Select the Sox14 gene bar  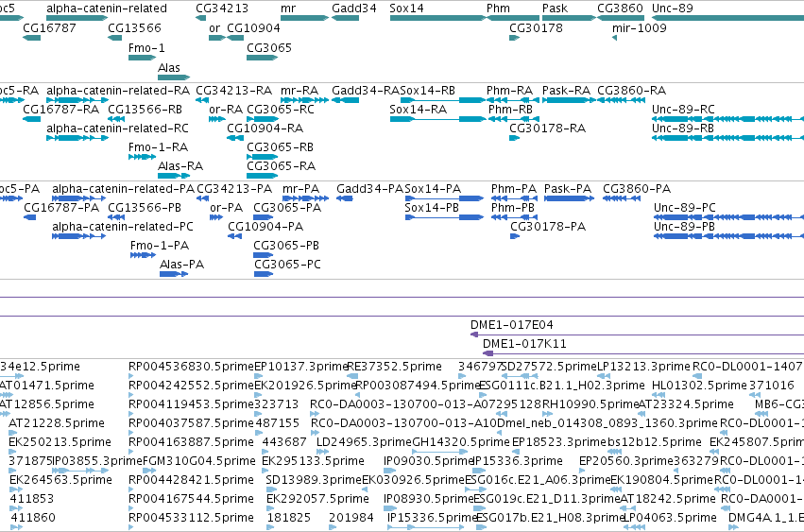click(x=437, y=18)
